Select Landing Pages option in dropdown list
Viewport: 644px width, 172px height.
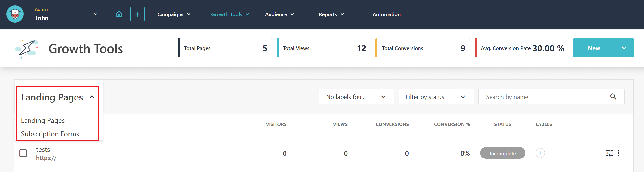43,121
